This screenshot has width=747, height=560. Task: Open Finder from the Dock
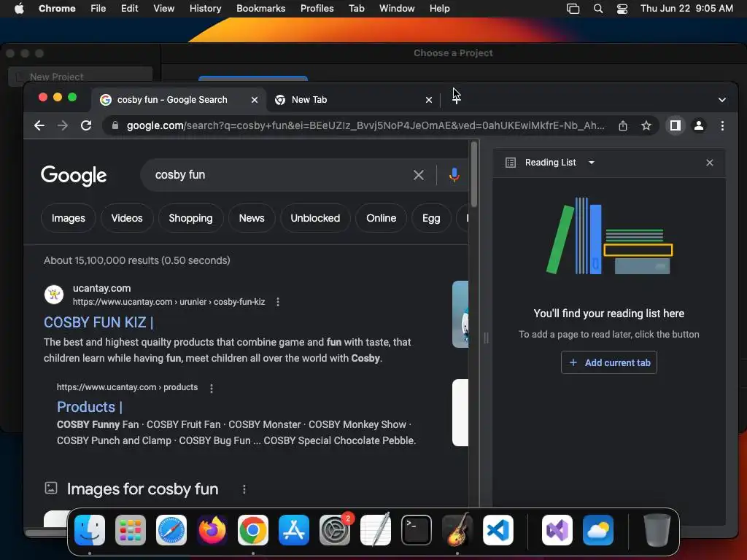90,530
